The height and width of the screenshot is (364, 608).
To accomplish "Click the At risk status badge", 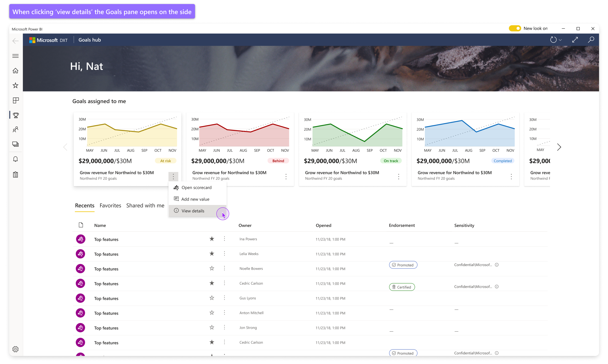I will pos(165,161).
